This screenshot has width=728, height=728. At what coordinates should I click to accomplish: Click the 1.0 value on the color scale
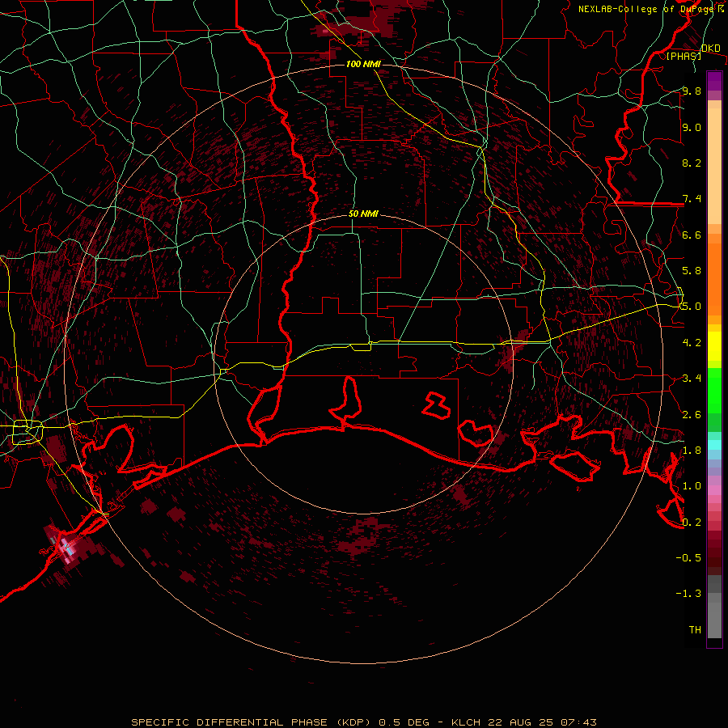point(692,486)
